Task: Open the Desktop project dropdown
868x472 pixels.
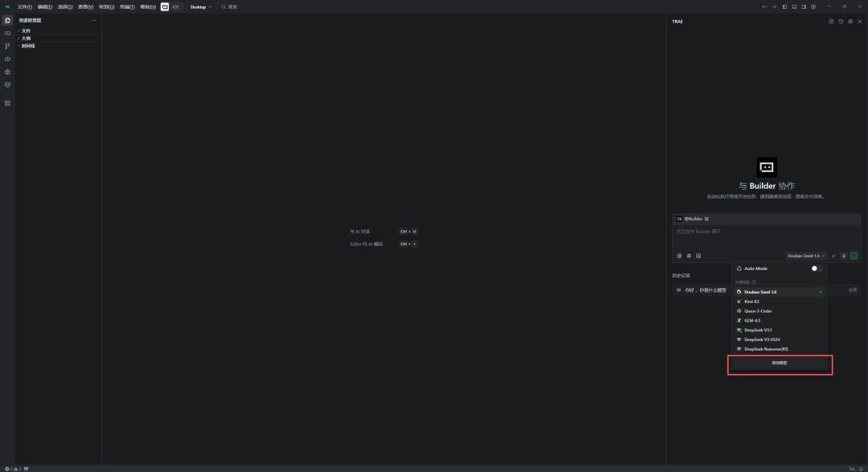Action: click(x=200, y=6)
